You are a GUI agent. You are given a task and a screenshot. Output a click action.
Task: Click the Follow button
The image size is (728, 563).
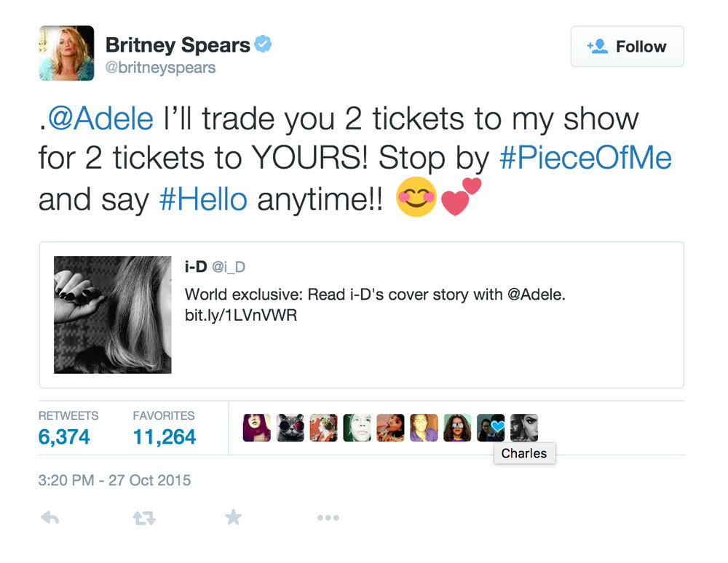coord(627,47)
